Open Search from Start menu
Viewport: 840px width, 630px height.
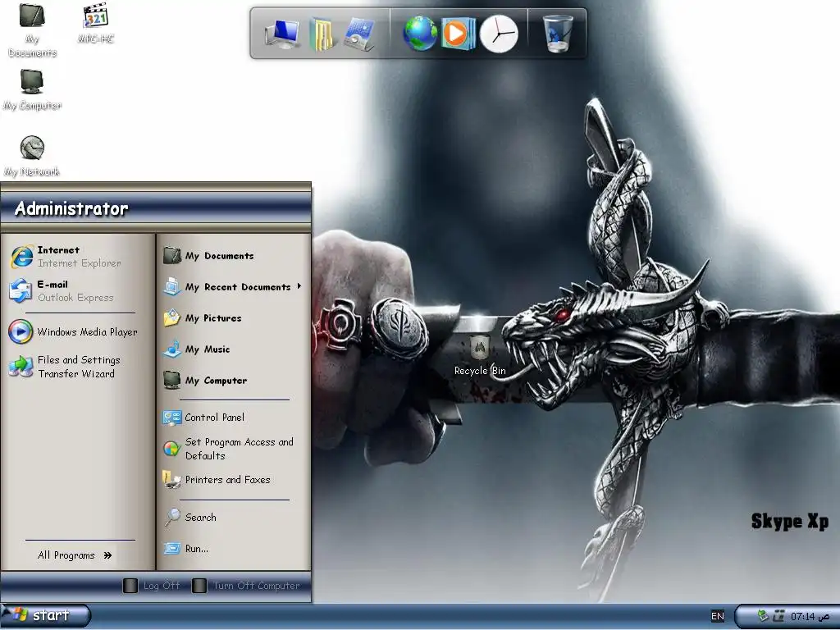click(x=234, y=517)
